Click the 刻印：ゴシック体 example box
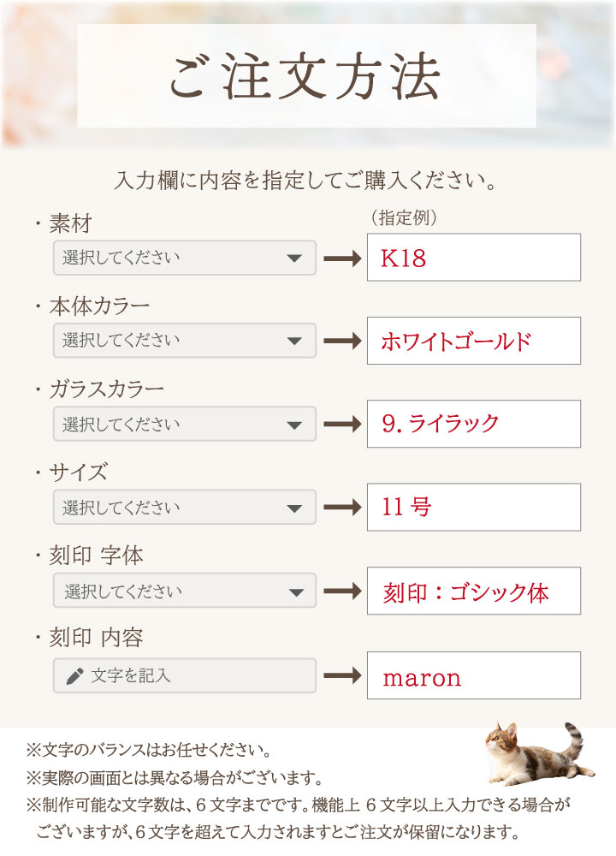Image resolution: width=616 pixels, height=856 pixels. (x=473, y=591)
